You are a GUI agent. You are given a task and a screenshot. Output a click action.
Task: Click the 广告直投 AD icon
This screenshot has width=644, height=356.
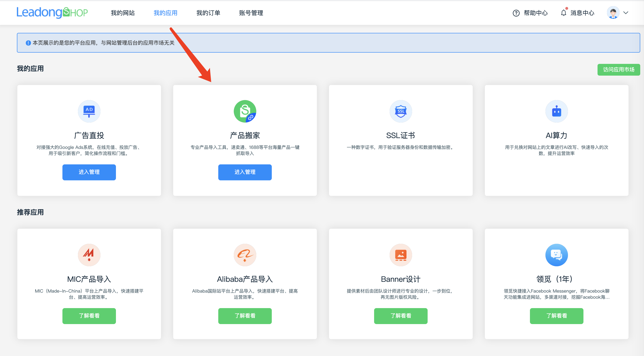pos(89,111)
